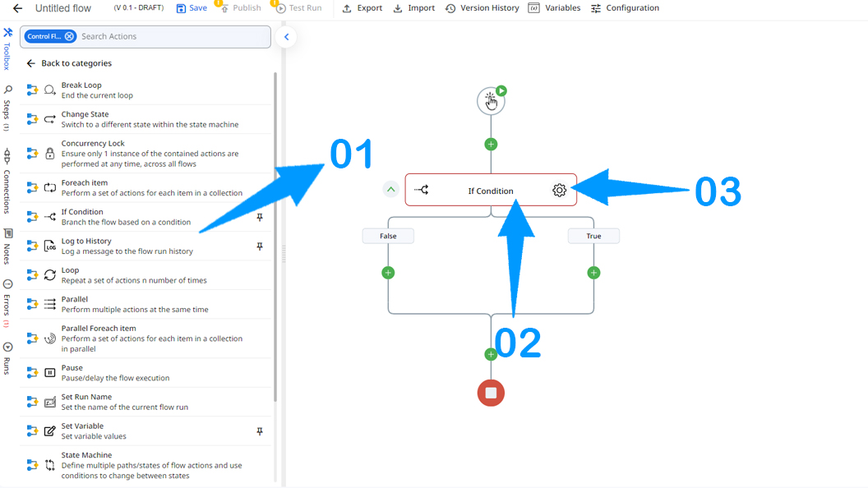Select the Parallel Foreach item action
The height and width of the screenshot is (488, 868).
point(146,338)
